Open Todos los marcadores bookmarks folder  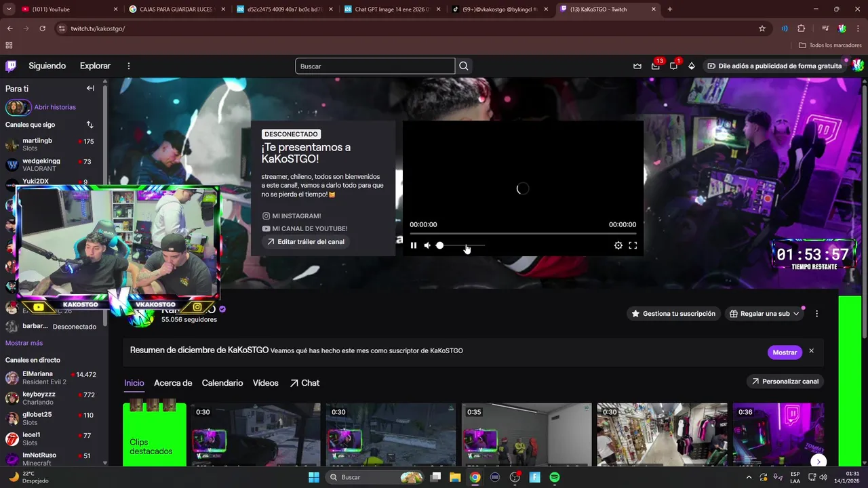click(x=830, y=45)
